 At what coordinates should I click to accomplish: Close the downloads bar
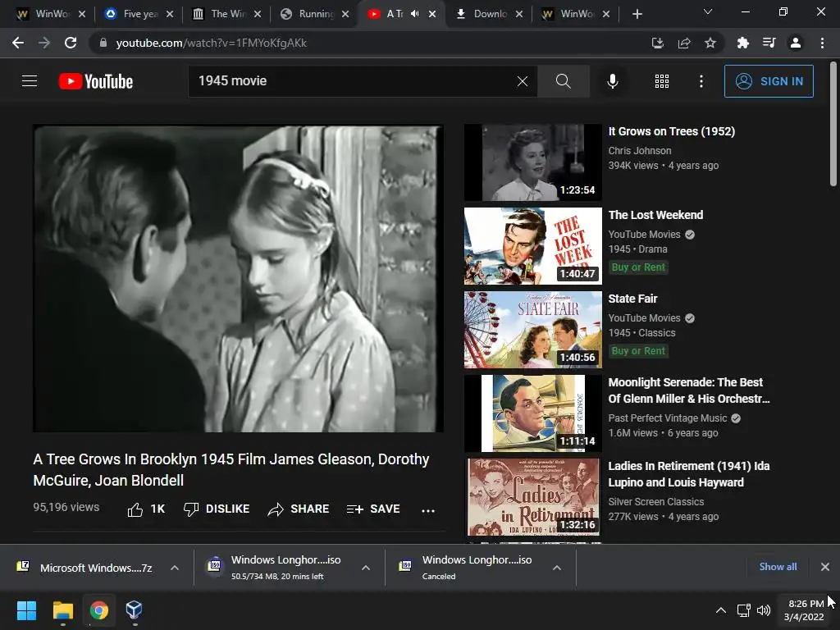click(x=825, y=567)
